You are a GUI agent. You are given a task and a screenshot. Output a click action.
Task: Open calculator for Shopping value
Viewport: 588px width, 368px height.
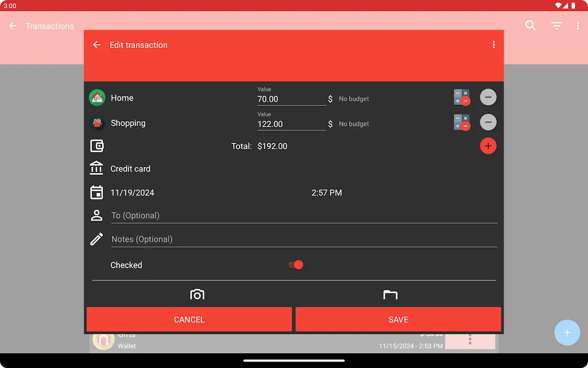click(x=462, y=122)
